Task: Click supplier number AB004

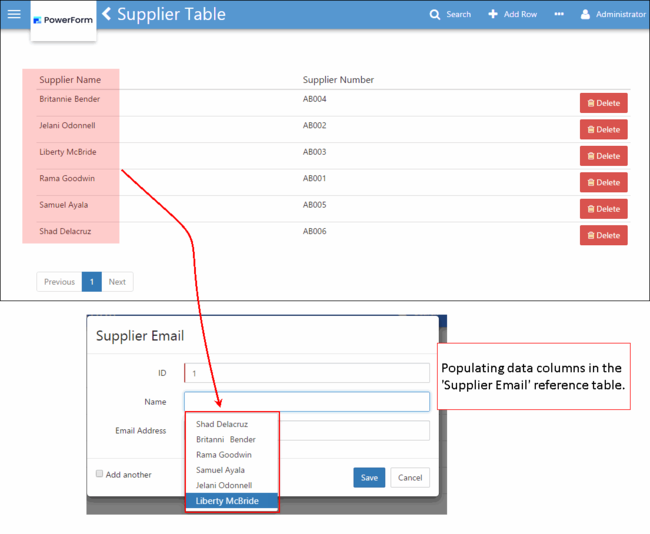Action: tap(314, 99)
